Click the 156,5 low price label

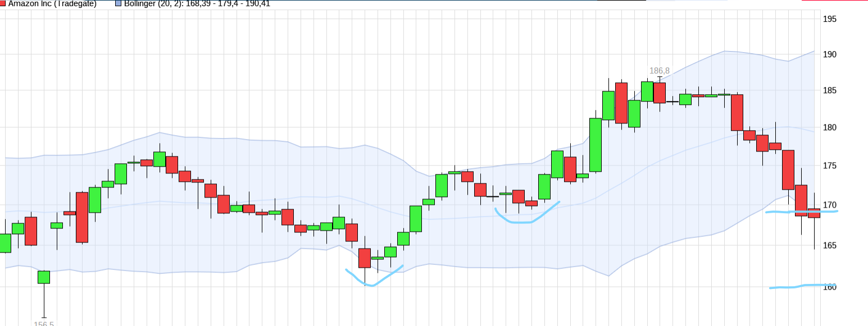tap(44, 324)
